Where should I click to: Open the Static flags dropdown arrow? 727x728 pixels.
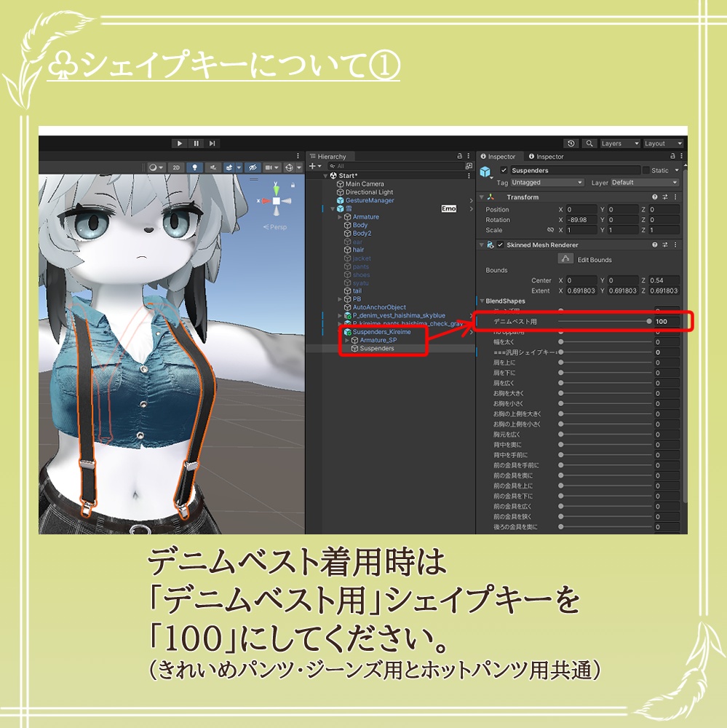click(677, 170)
